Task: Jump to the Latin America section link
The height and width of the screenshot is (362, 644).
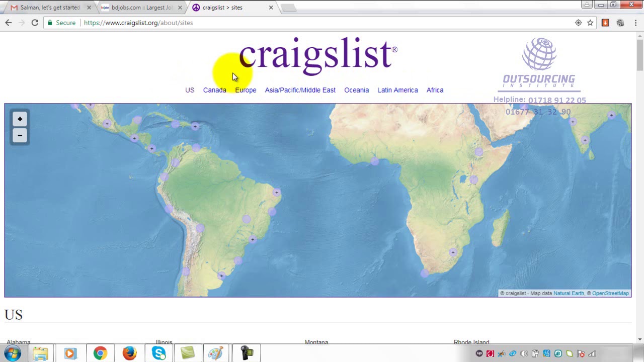Action: (x=398, y=90)
